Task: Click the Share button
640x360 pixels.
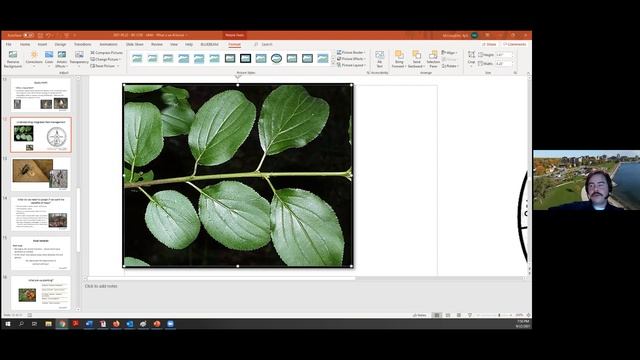Action: 489,44
